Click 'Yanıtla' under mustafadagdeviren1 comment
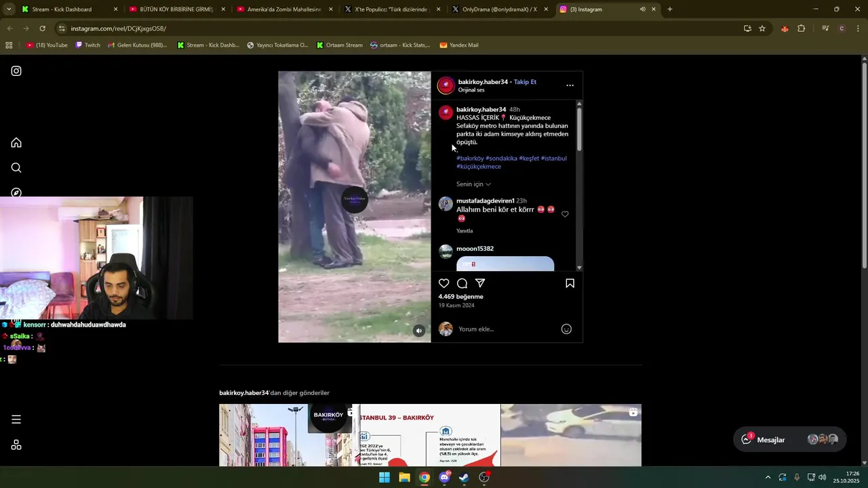This screenshot has height=488, width=868. [x=465, y=231]
